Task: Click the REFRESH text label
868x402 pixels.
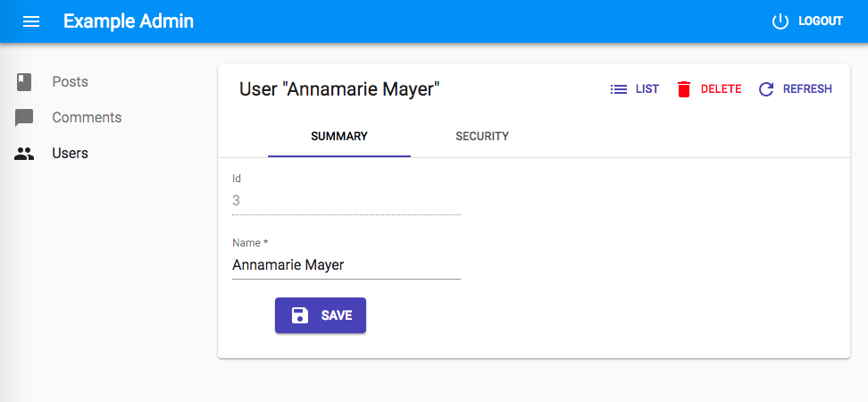Action: coord(807,89)
